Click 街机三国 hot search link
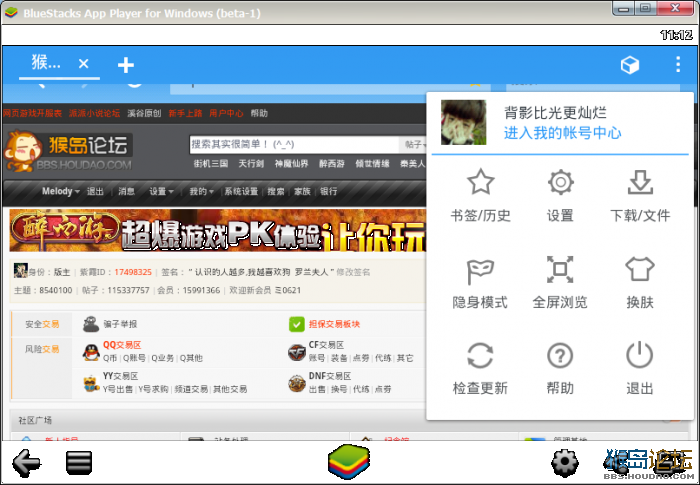Image resolution: width=700 pixels, height=485 pixels. 211,164
